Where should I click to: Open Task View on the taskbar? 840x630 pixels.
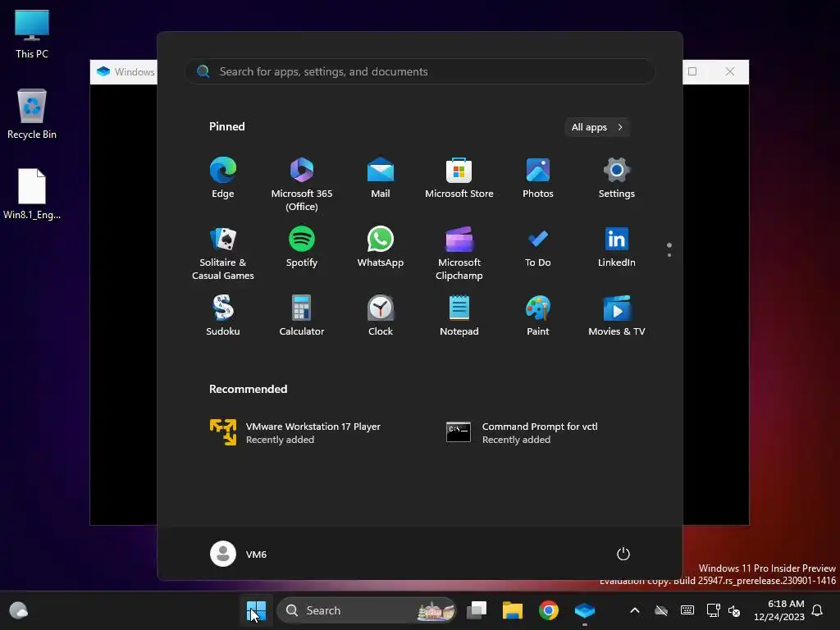point(477,610)
